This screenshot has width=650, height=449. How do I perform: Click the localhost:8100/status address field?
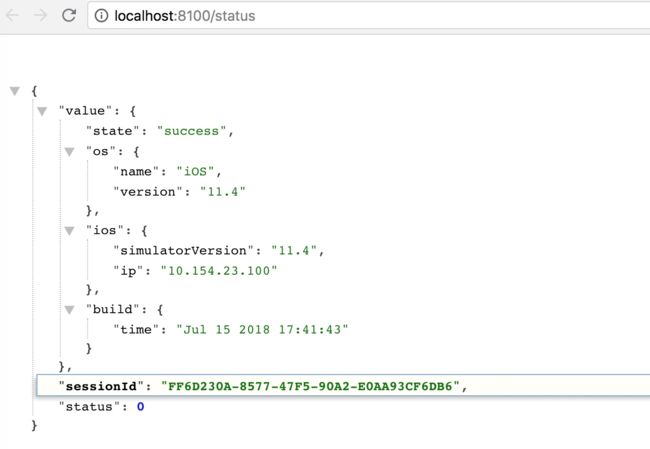pos(369,16)
